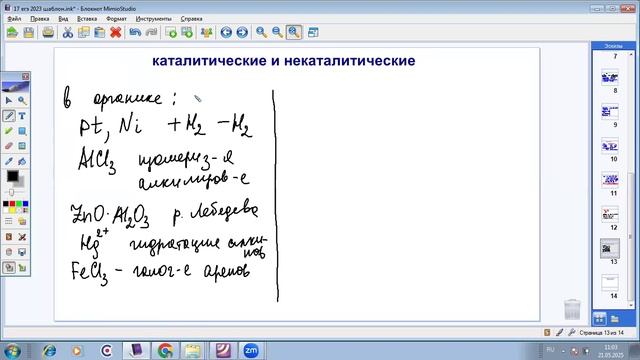Select the pink Eraser tool

click(x=9, y=146)
